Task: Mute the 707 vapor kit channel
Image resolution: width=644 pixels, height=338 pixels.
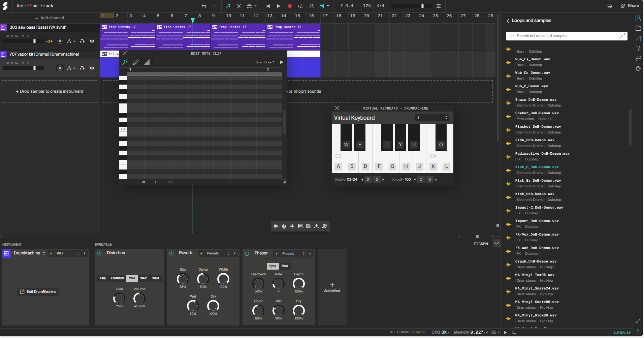Action: (92, 68)
